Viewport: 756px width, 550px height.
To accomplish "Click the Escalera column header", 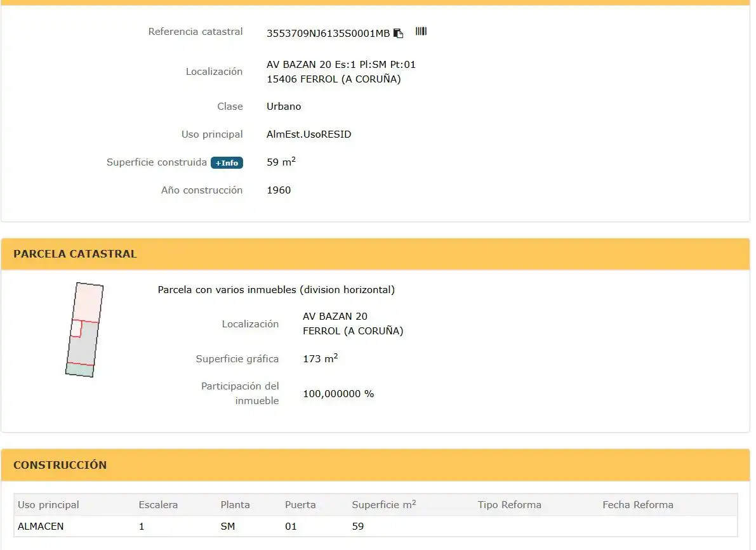I will pos(158,505).
